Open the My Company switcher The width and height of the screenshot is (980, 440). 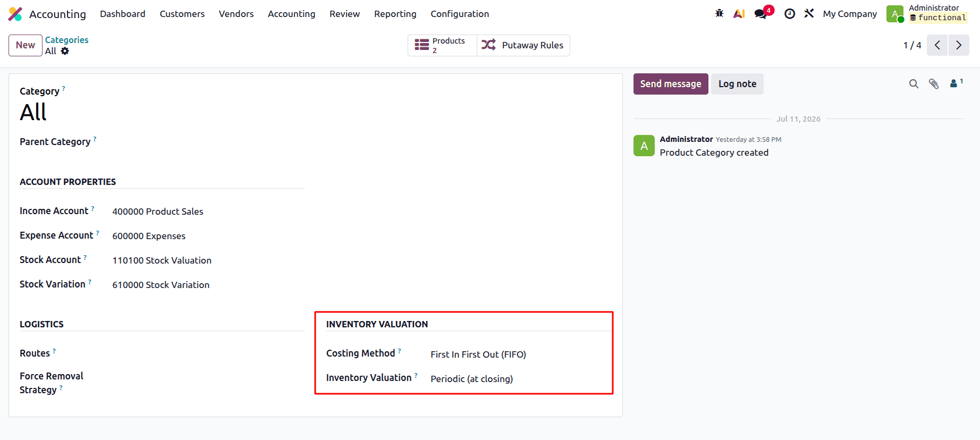(850, 14)
